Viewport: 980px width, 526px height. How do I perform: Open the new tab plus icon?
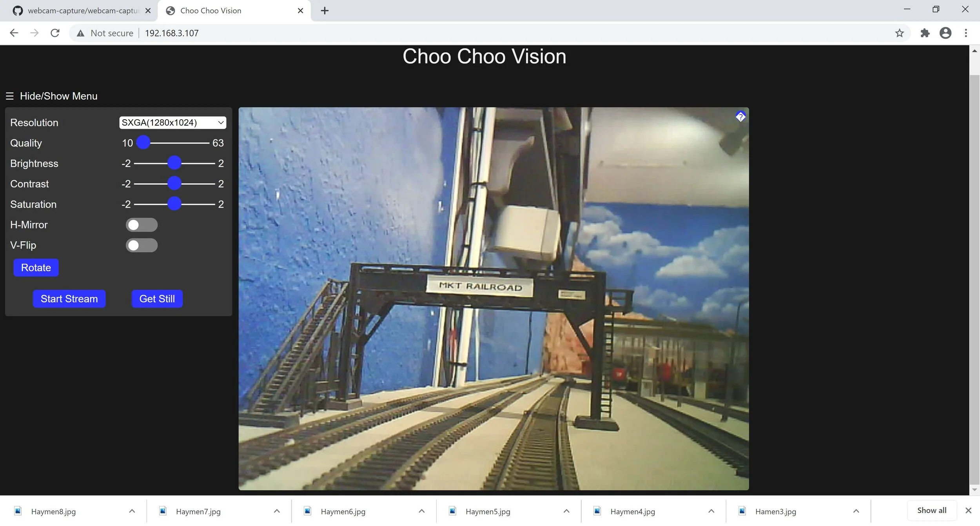coord(325,11)
